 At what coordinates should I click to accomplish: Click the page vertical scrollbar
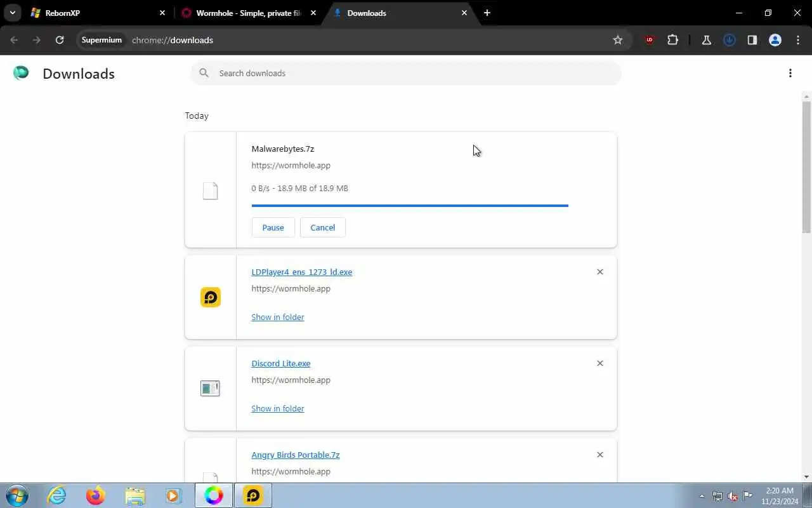coord(807,167)
